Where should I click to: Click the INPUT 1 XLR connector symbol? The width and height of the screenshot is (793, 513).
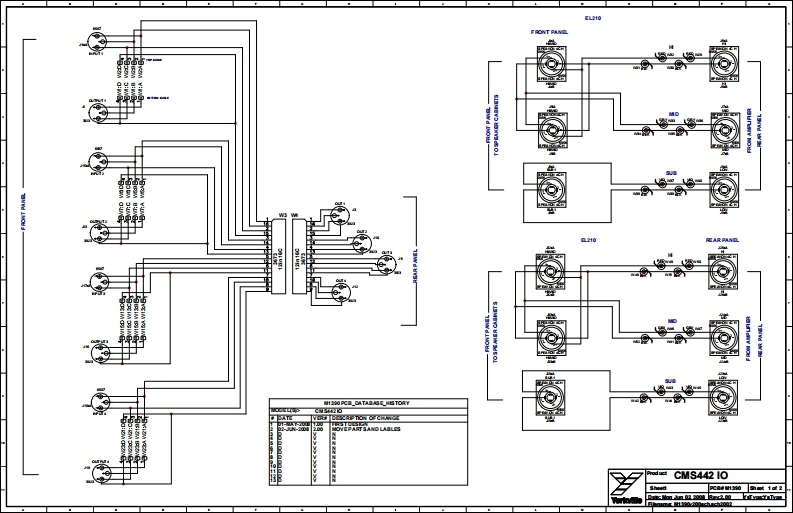pos(97,47)
